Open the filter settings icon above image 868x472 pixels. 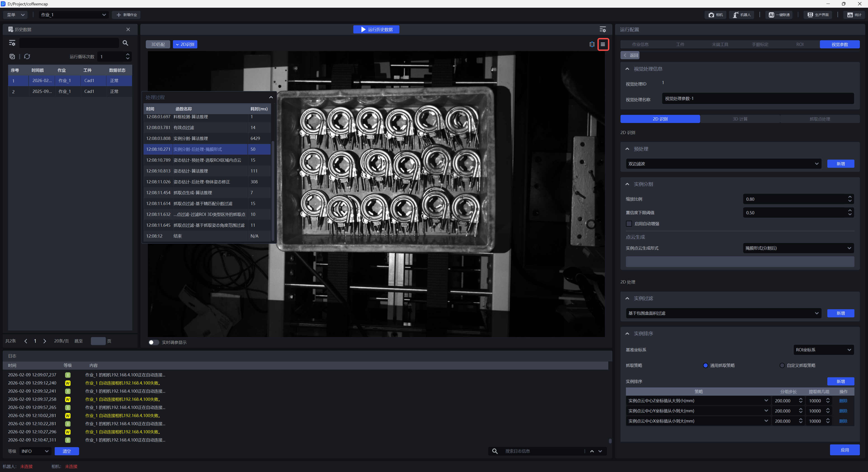[603, 30]
